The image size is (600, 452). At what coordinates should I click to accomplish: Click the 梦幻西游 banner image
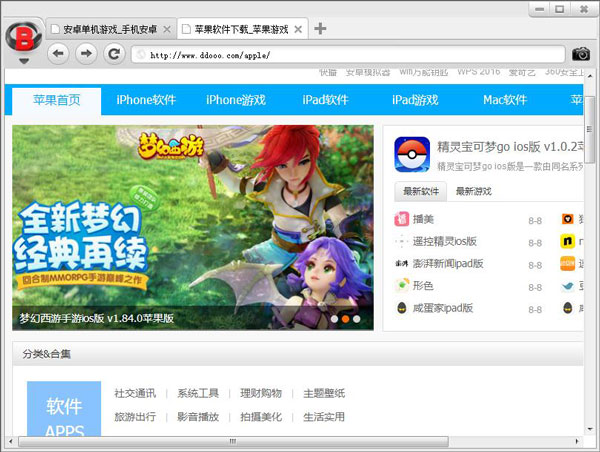[x=193, y=228]
